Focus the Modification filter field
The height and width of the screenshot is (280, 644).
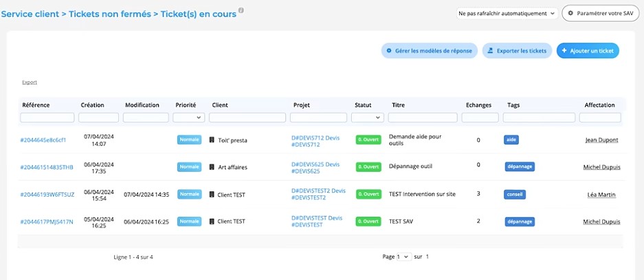tap(146, 118)
